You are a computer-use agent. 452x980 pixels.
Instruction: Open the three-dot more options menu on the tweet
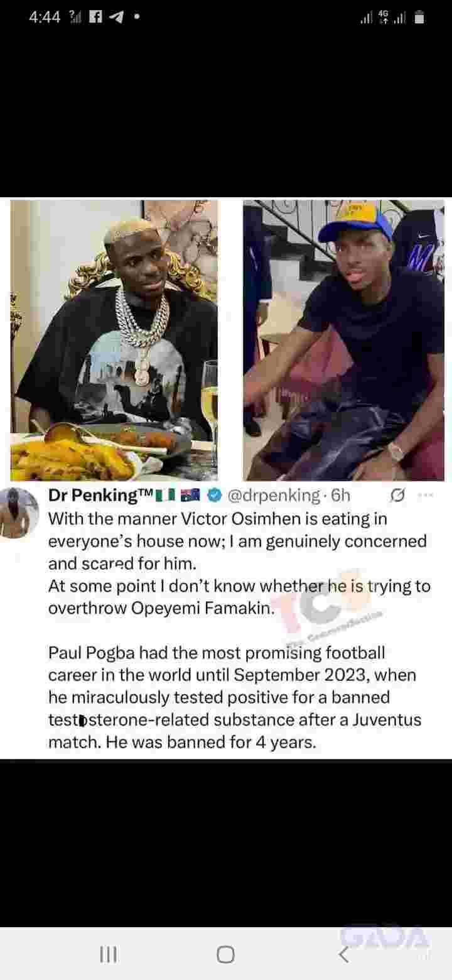point(425,495)
